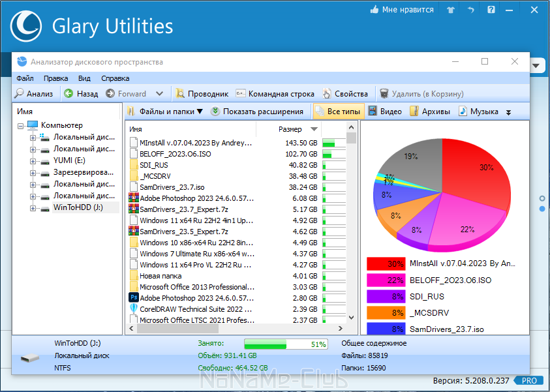Open the Справка menu
Viewport: 550px width, 392px height.
(115, 78)
